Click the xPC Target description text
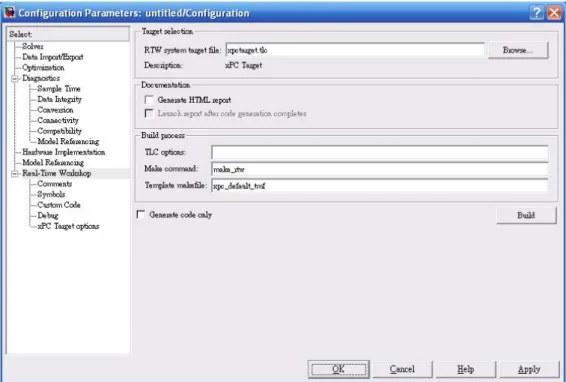The image size is (566, 382). 244,65
